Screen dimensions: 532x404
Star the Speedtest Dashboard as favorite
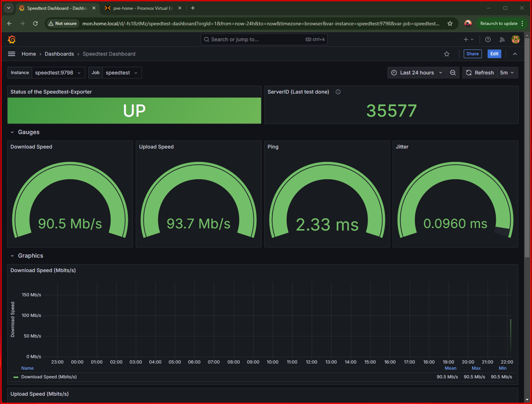[x=447, y=54]
